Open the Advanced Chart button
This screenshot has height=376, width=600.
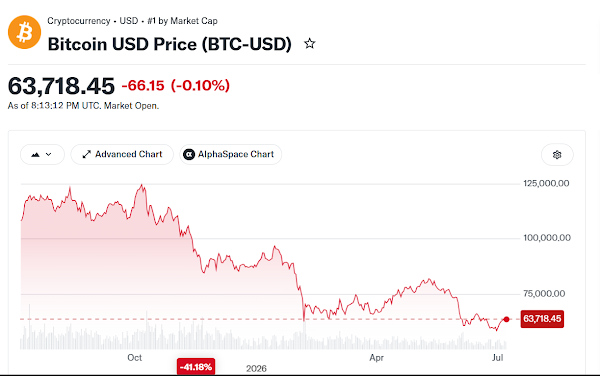122,154
